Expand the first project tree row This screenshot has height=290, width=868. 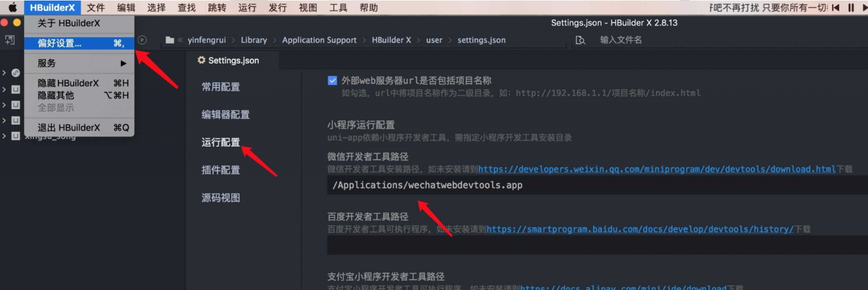click(x=4, y=73)
